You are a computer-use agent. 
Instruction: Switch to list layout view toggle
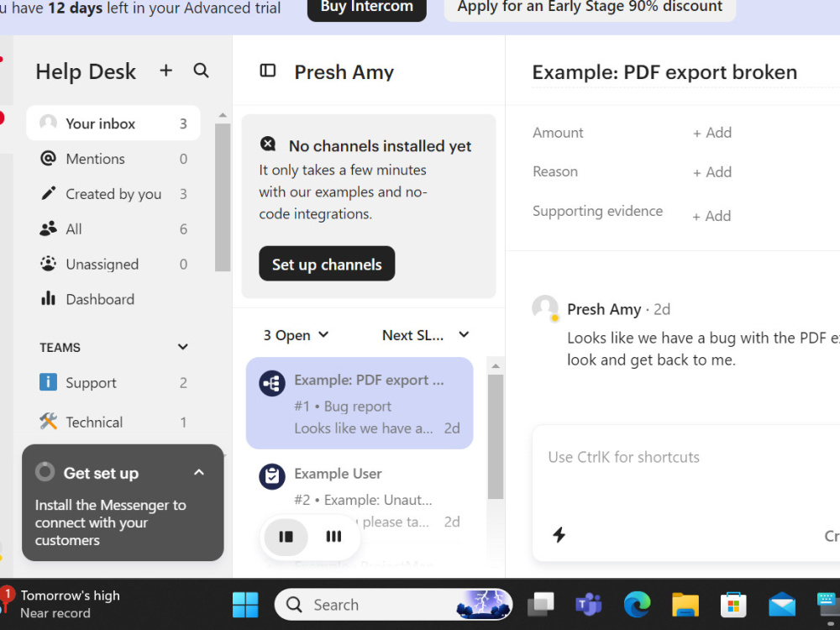tap(286, 536)
